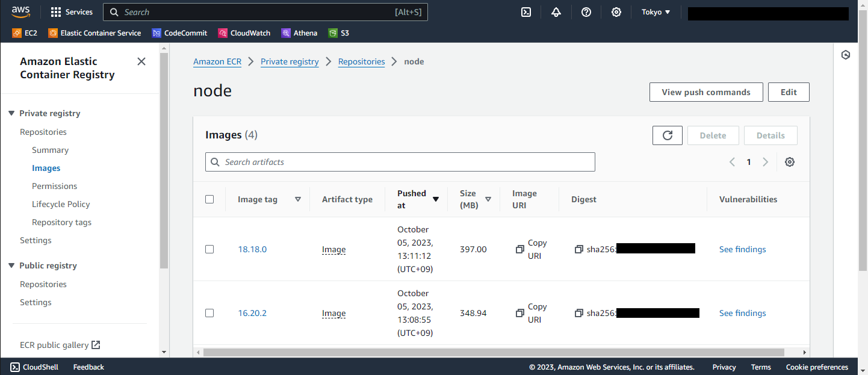See findings for image 16.20.2

(x=743, y=313)
